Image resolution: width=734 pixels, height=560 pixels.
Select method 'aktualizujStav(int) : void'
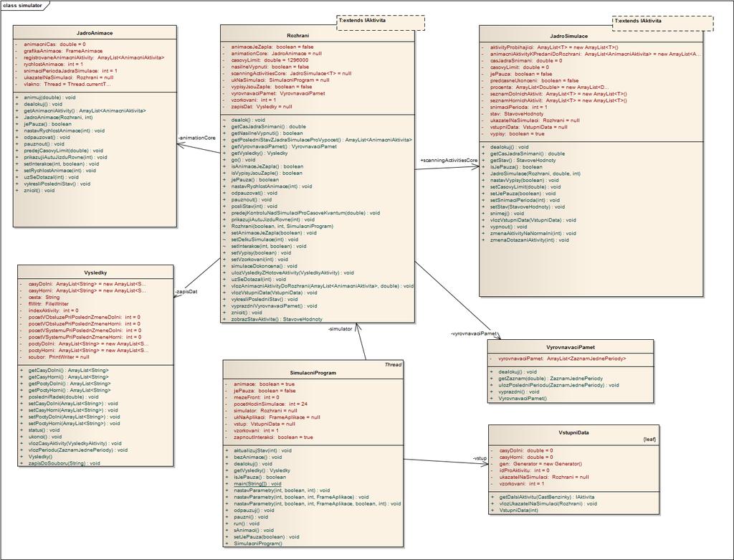tap(262, 451)
